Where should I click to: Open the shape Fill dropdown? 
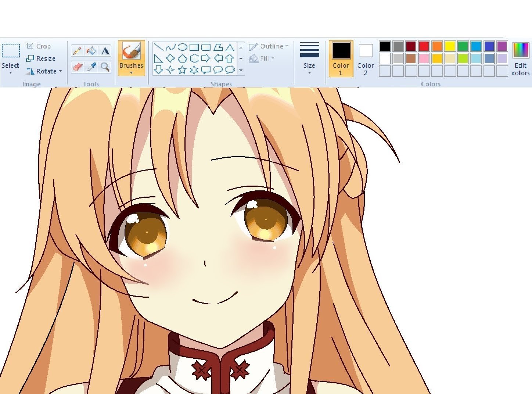(x=273, y=58)
